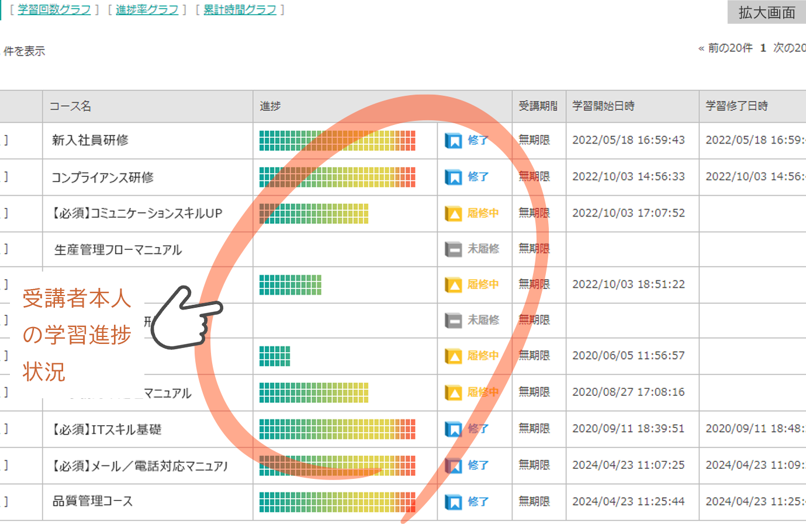Click 履修中 icon in row started 2020/06/05 11:56:57
The image size is (806, 532).
point(453,356)
